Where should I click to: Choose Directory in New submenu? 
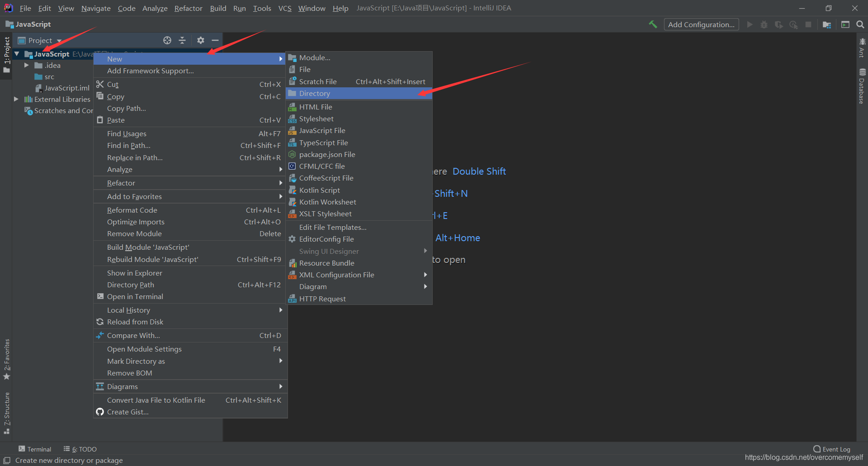[x=359, y=93]
